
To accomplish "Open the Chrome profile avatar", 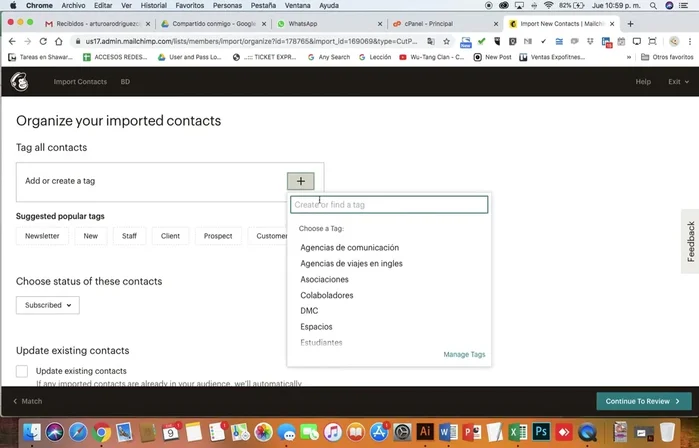I will pyautogui.click(x=674, y=41).
